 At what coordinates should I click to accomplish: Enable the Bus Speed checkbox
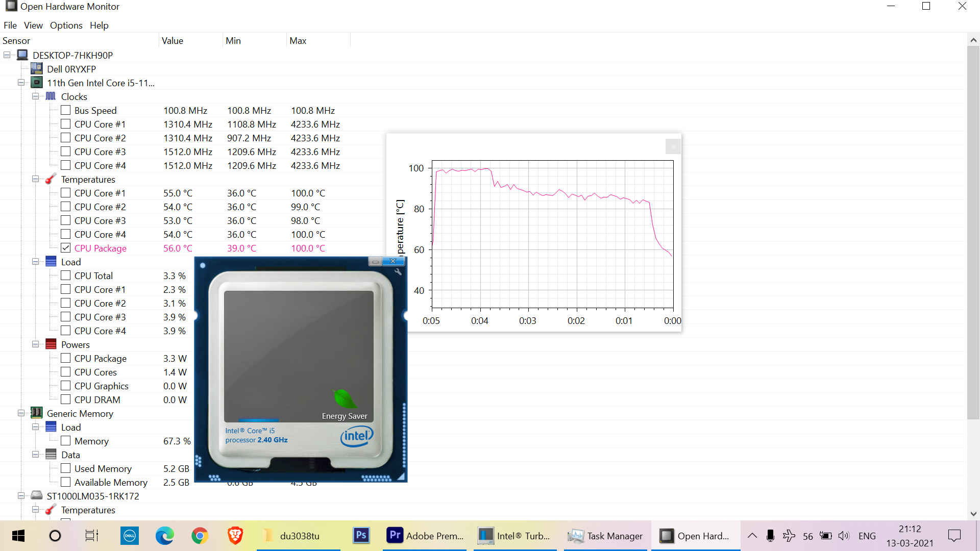(65, 110)
